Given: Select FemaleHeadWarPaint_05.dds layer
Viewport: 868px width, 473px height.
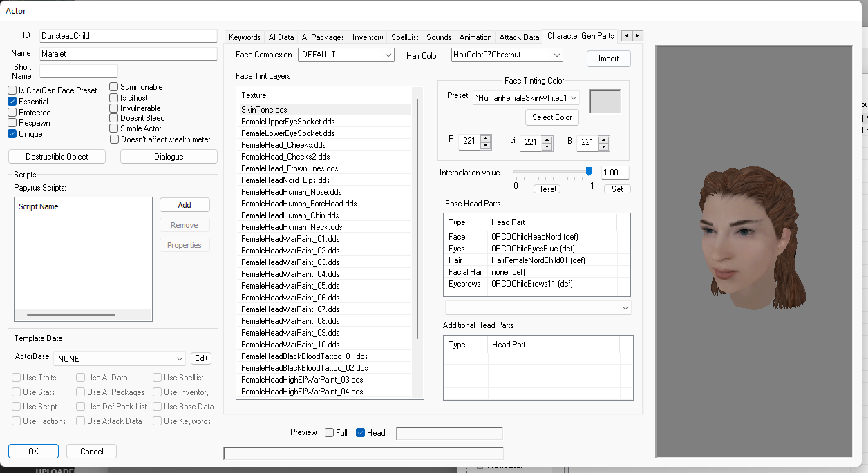Looking at the screenshot, I should coord(325,286).
